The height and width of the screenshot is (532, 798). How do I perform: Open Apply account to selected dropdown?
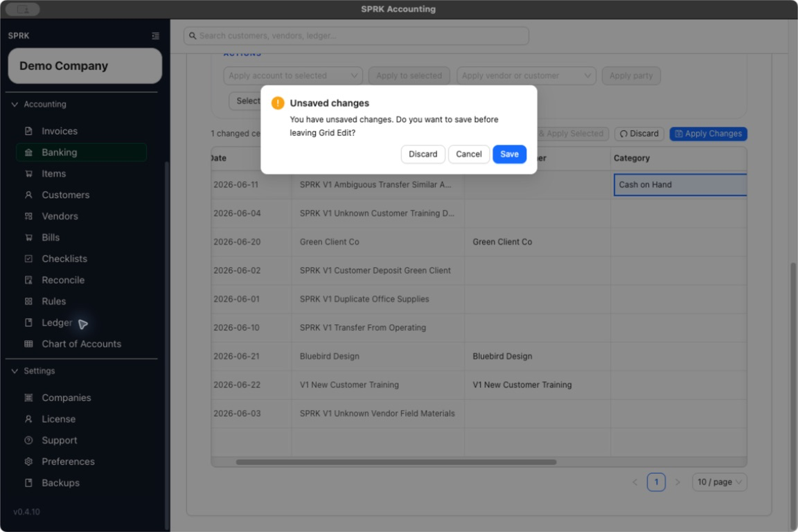coord(292,76)
